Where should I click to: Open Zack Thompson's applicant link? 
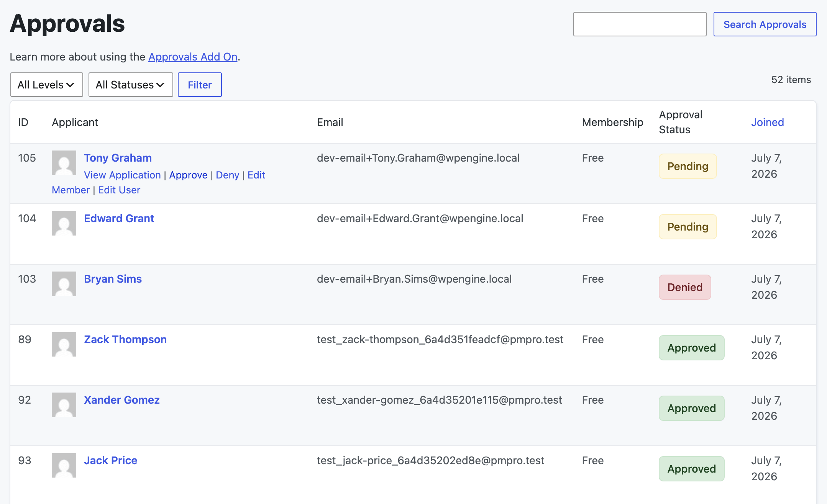(125, 339)
